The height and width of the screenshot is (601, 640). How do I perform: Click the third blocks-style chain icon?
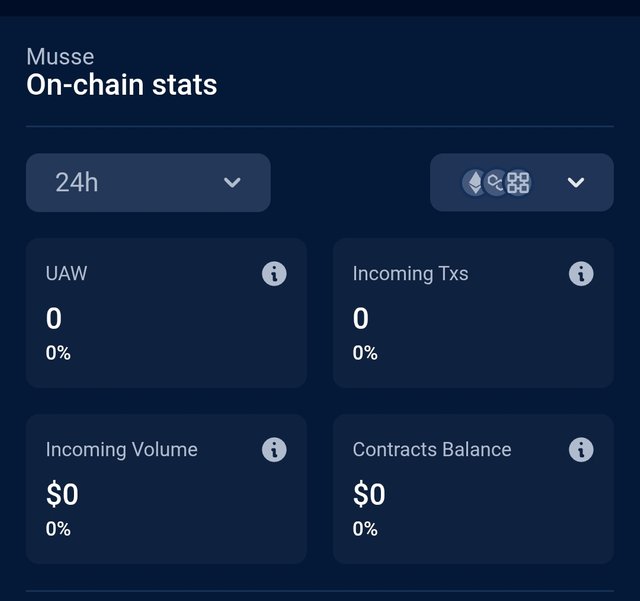(x=518, y=182)
